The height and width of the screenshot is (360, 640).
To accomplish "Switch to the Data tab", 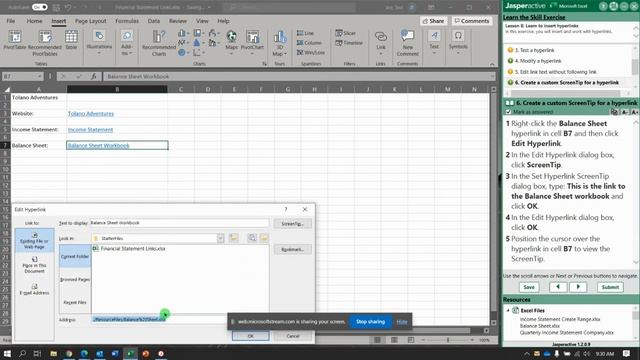I will [x=154, y=21].
